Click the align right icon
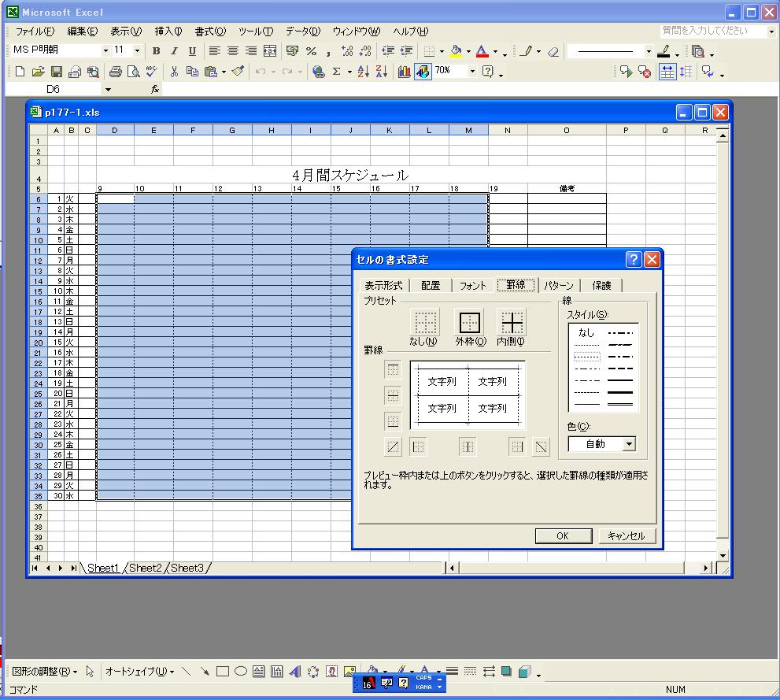Image resolution: width=780 pixels, height=700 pixels. (x=251, y=50)
